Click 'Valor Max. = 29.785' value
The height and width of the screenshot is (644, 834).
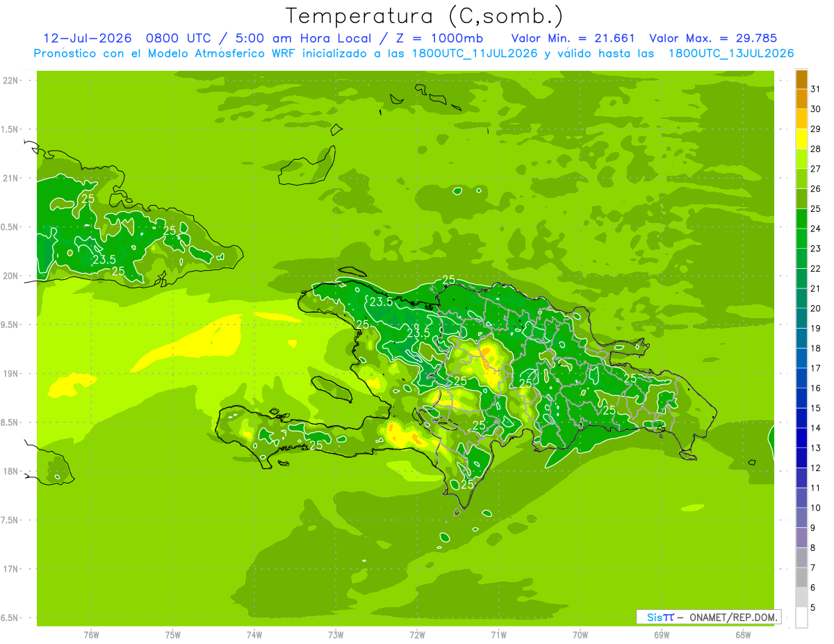tap(713, 38)
